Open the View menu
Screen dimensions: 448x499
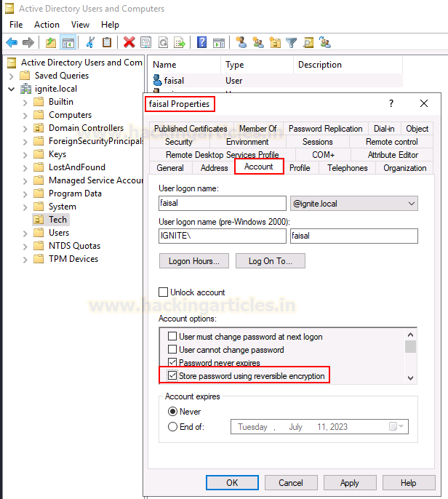point(80,25)
